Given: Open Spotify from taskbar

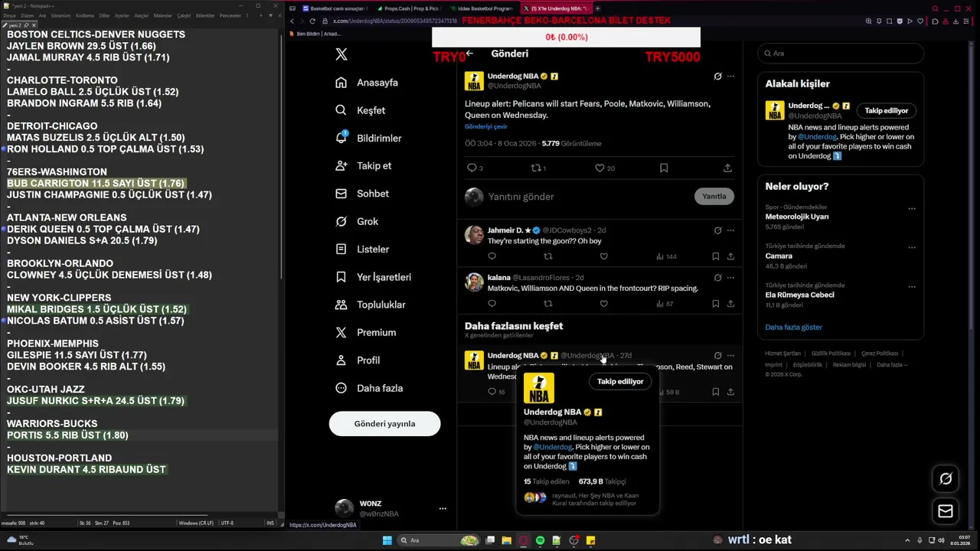Looking at the screenshot, I should [x=540, y=540].
